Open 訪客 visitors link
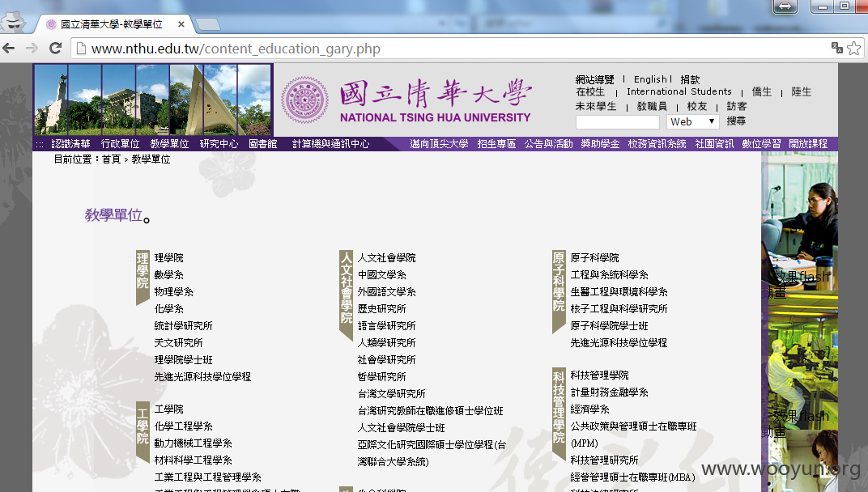Image resolution: width=868 pixels, height=492 pixels. (737, 106)
